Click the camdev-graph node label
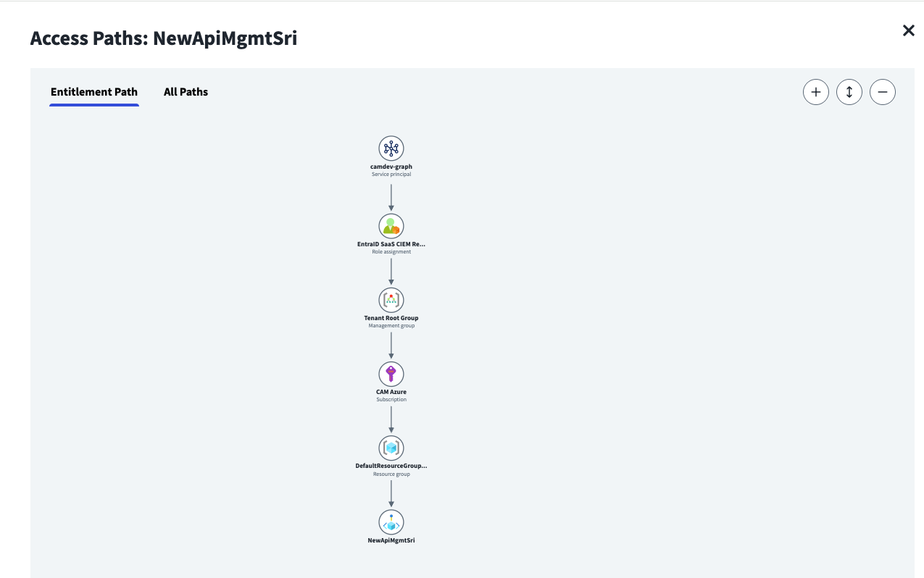Screen dimensions: 924x578 click(x=391, y=167)
